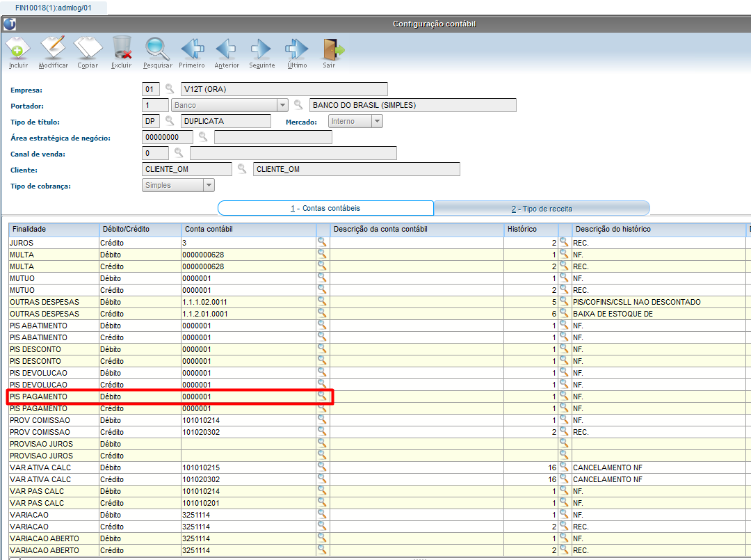
Task: Open account lookup on OUTRAS DESPESAS Débito row
Action: [323, 302]
